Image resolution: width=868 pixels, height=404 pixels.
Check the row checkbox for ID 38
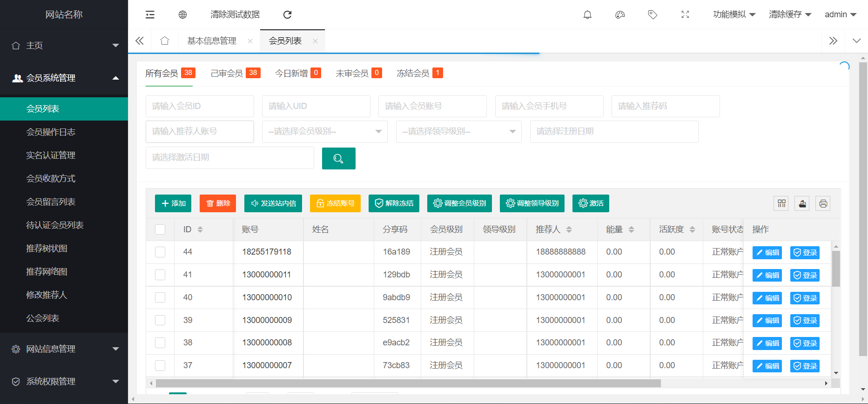[x=160, y=343]
